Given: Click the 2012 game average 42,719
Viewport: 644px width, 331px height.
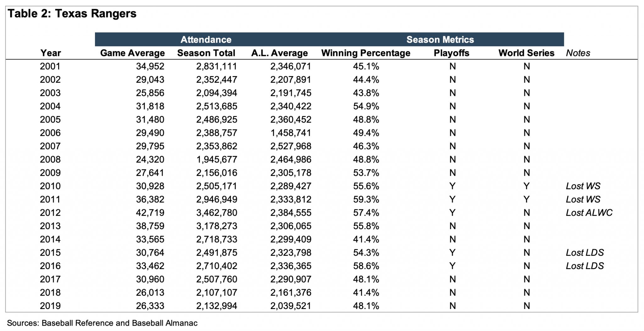Looking at the screenshot, I should click(x=150, y=213).
